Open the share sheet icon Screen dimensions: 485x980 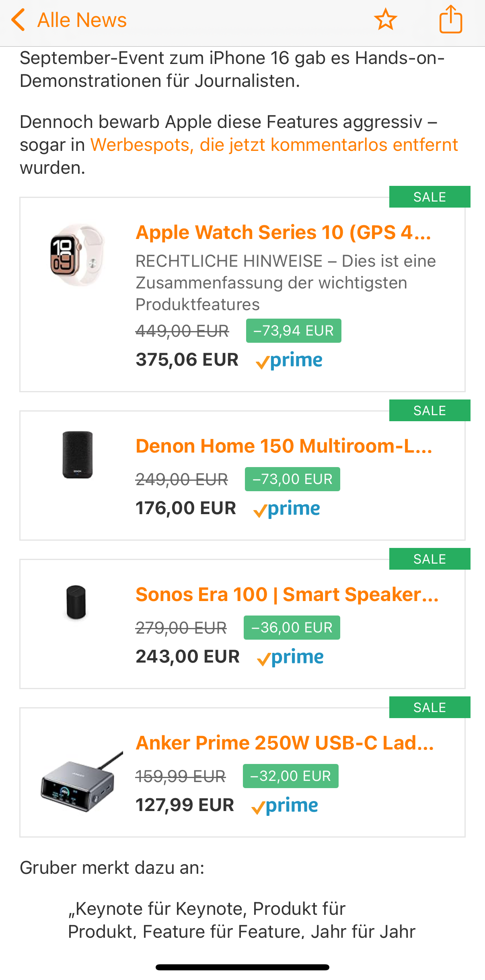[x=450, y=19]
